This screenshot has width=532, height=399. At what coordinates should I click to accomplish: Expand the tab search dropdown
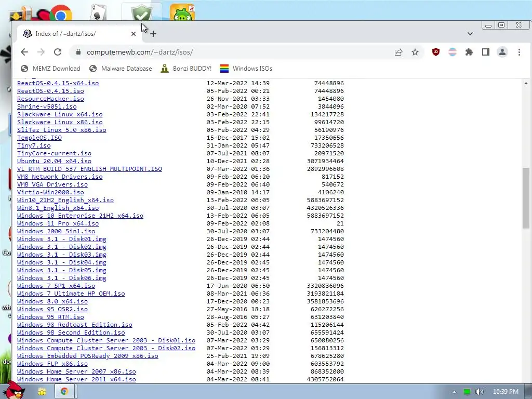click(470, 34)
